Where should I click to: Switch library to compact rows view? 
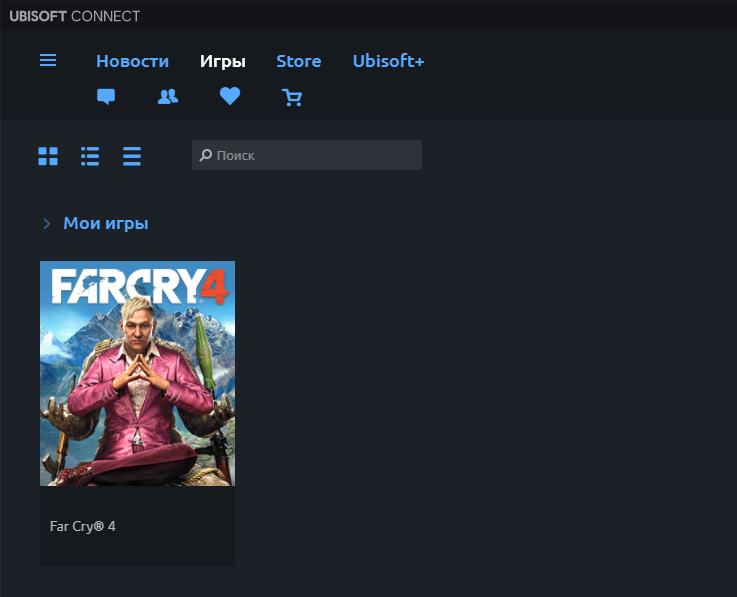pyautogui.click(x=132, y=156)
